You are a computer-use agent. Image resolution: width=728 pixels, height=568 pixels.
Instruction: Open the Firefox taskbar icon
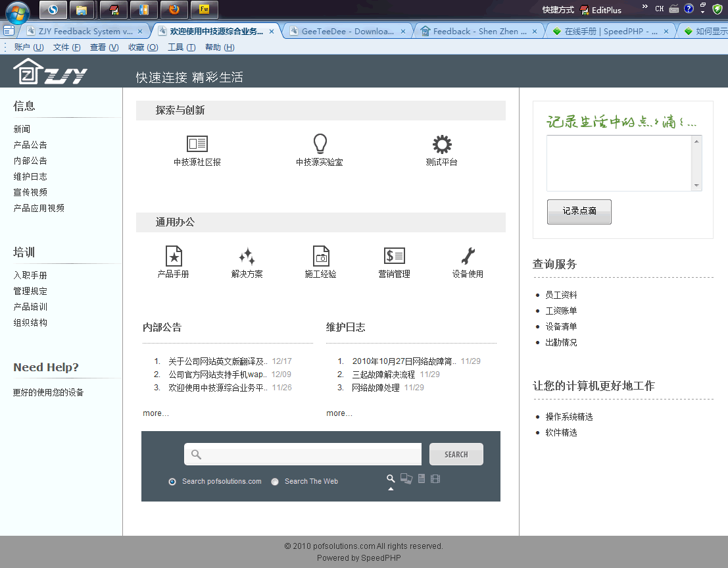click(174, 9)
